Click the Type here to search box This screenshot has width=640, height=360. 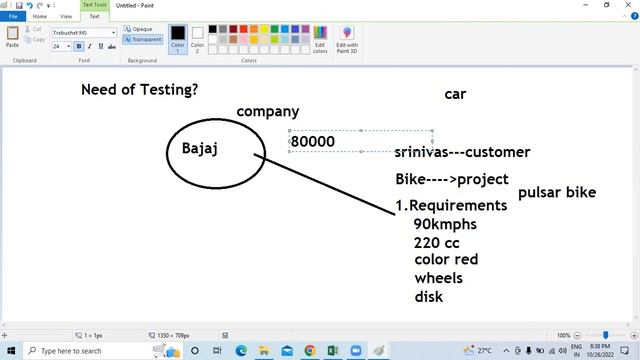[102, 351]
